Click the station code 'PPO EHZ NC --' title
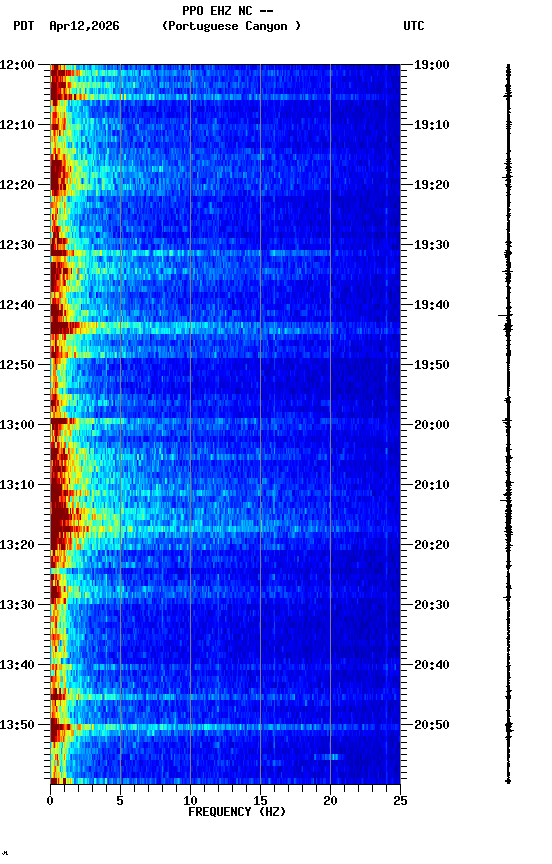 pyautogui.click(x=228, y=10)
